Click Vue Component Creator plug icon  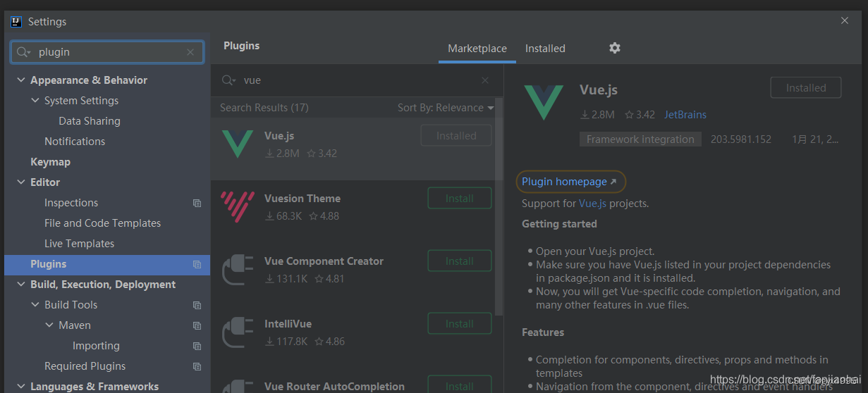pyautogui.click(x=237, y=270)
